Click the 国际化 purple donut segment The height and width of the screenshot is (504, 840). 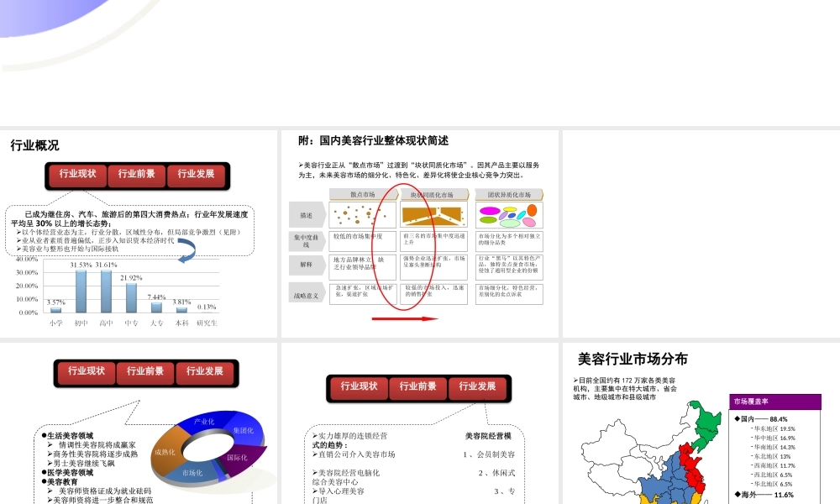[239, 458]
